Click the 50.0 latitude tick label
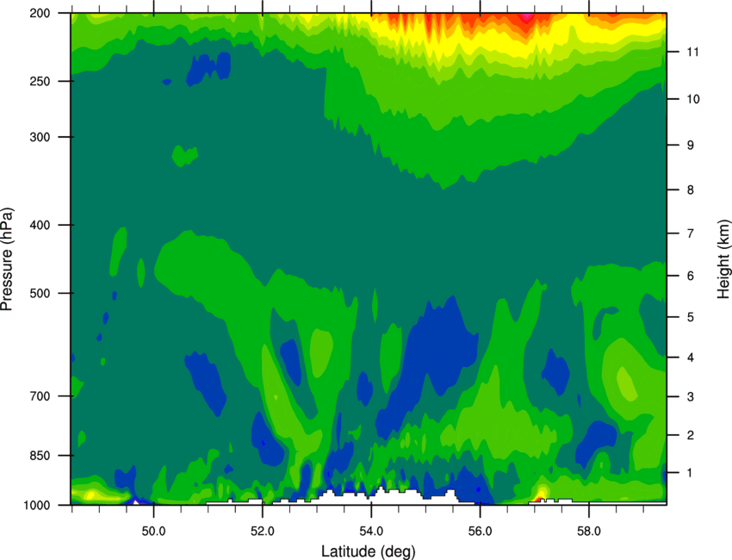This screenshot has width=732, height=560. [153, 532]
